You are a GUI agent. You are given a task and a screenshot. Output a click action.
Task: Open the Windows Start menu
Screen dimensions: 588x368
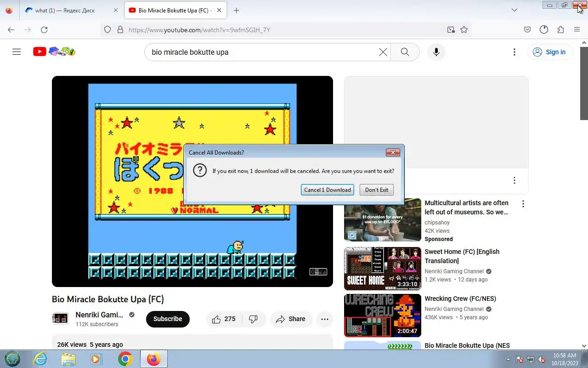pos(12,359)
